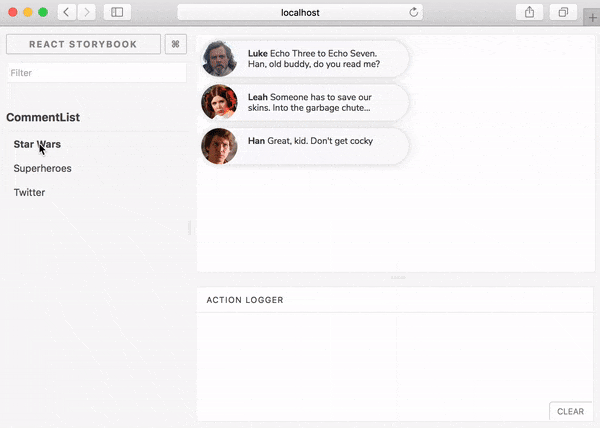This screenshot has width=600, height=428.
Task: Minimize window with yellow button
Action: (x=28, y=12)
